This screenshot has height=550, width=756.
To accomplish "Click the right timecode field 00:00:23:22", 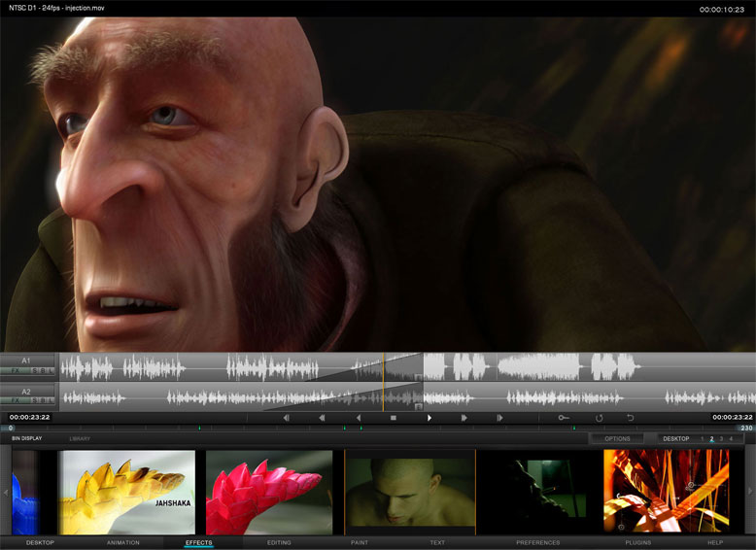I will tap(733, 418).
